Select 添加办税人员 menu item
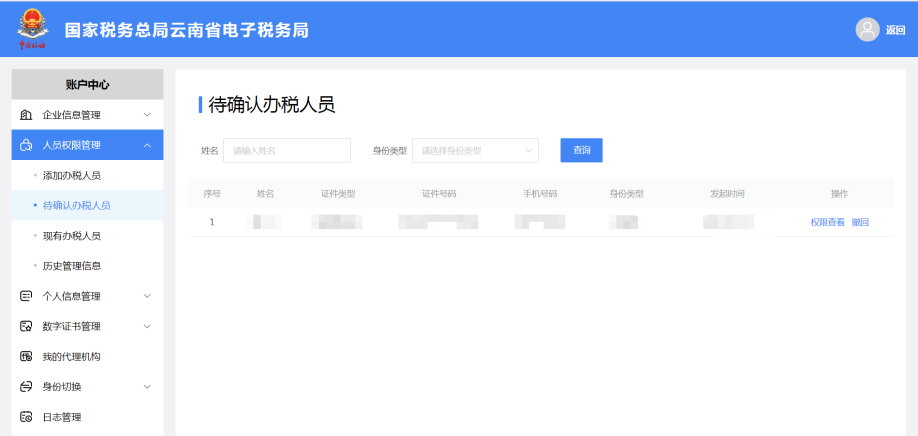This screenshot has height=436, width=918. click(72, 175)
